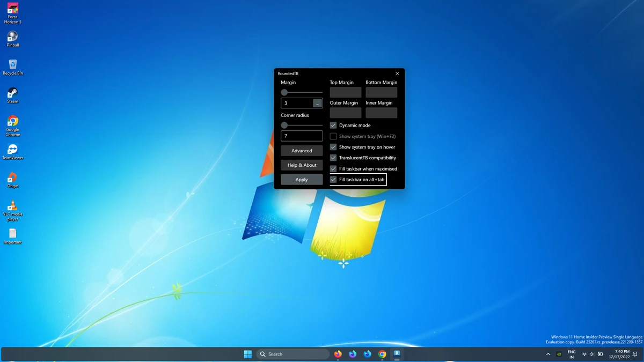Viewport: 644px width, 362px height.
Task: Click the Apply button
Action: pyautogui.click(x=302, y=180)
